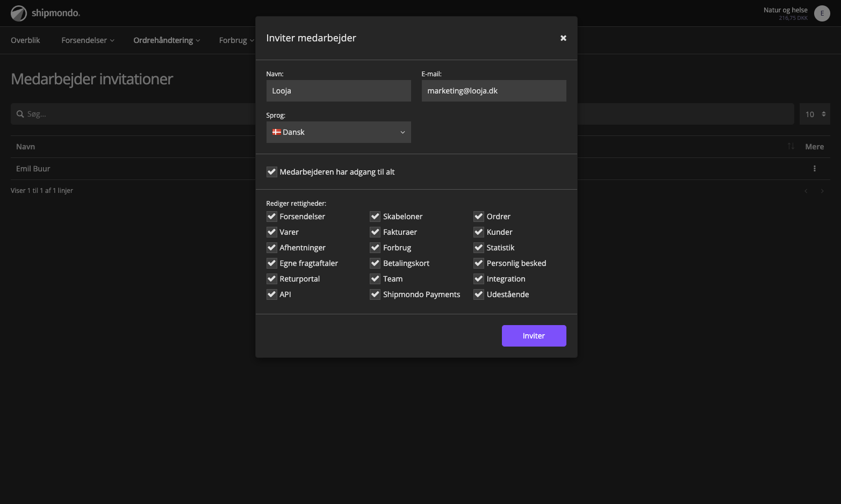Click the Navn input field

click(339, 91)
